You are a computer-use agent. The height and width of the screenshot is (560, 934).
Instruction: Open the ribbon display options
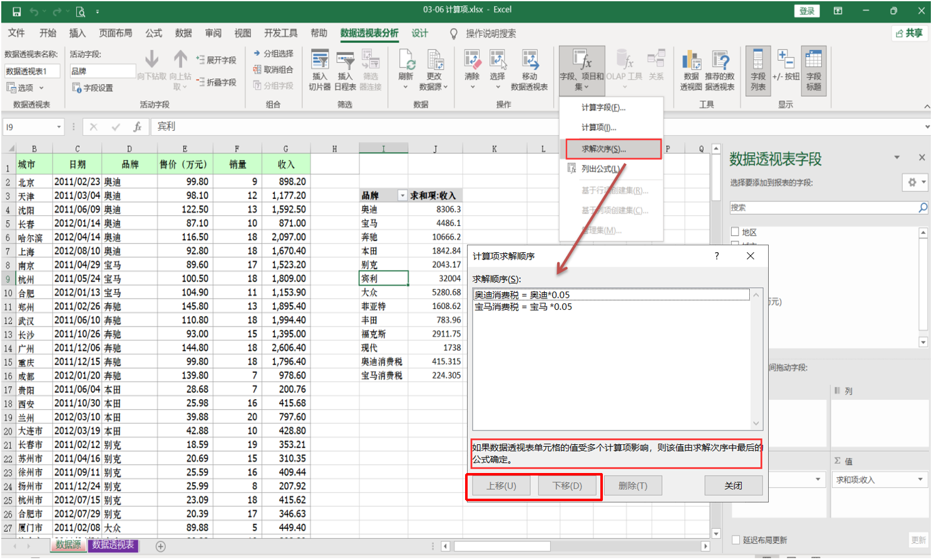(x=838, y=11)
